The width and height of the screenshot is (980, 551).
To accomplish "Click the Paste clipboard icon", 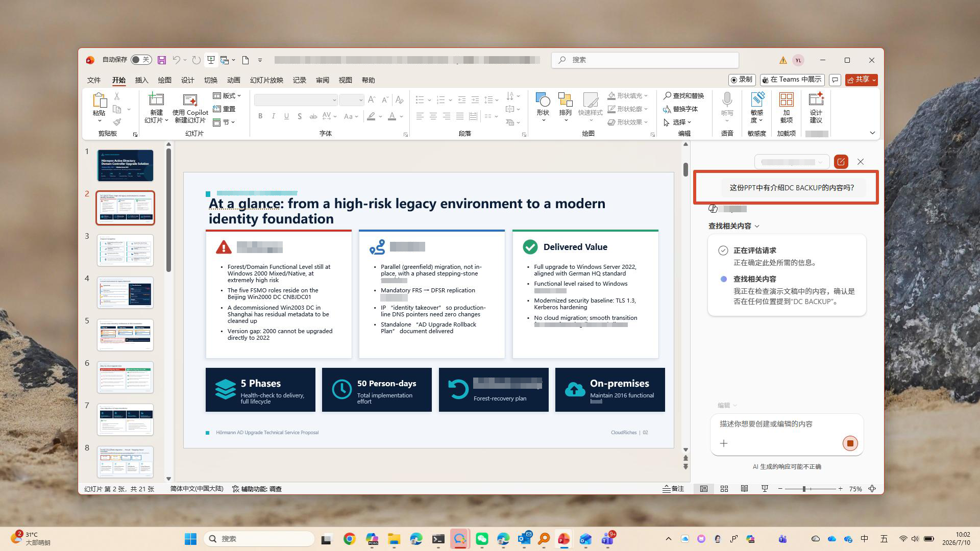I will click(x=99, y=100).
